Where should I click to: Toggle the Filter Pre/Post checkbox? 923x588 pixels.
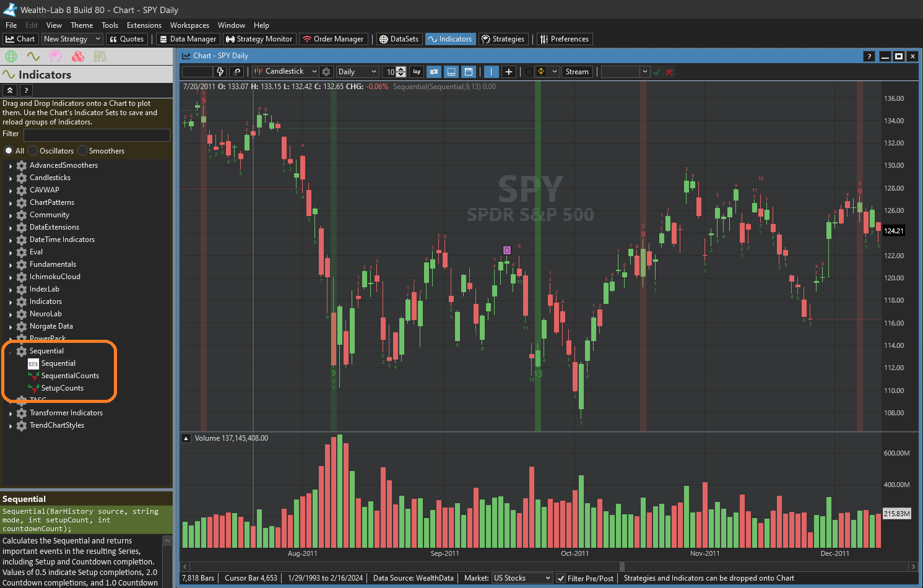point(561,578)
